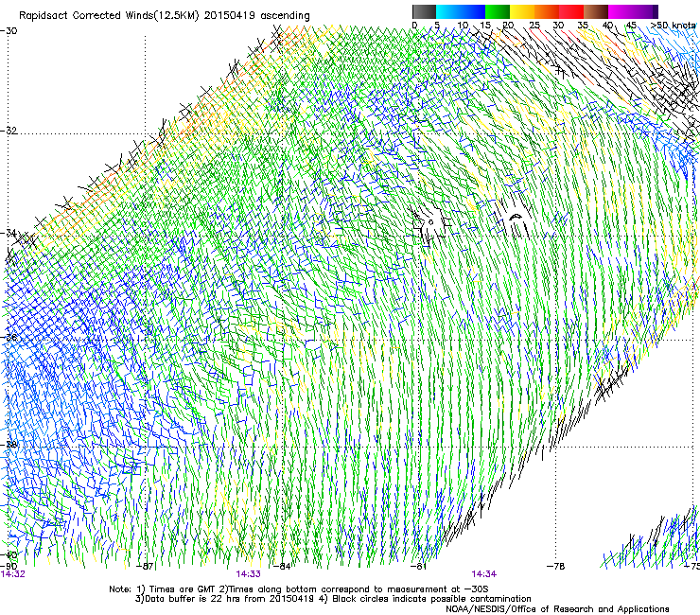Click the purple '14:34' time label
700x615 pixels.
point(484,574)
